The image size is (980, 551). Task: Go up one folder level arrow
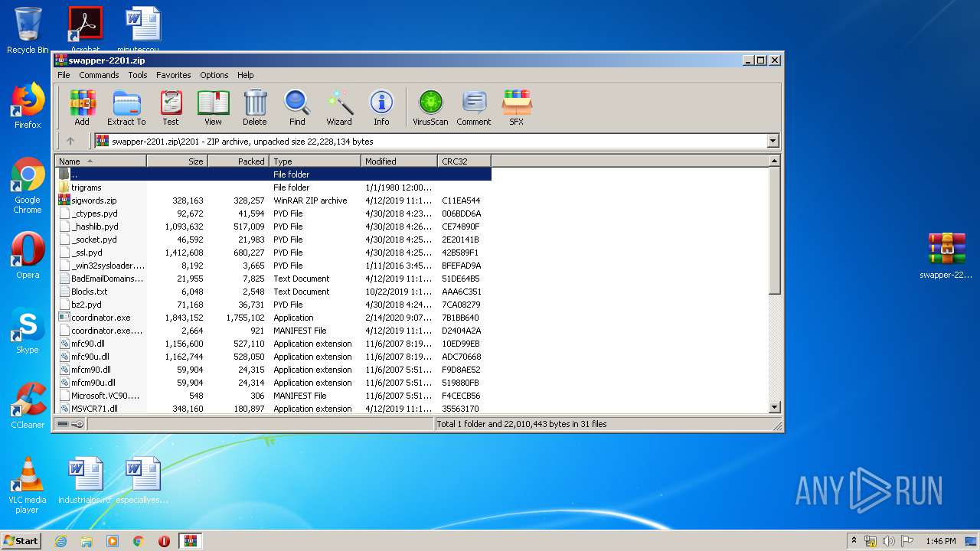point(70,141)
